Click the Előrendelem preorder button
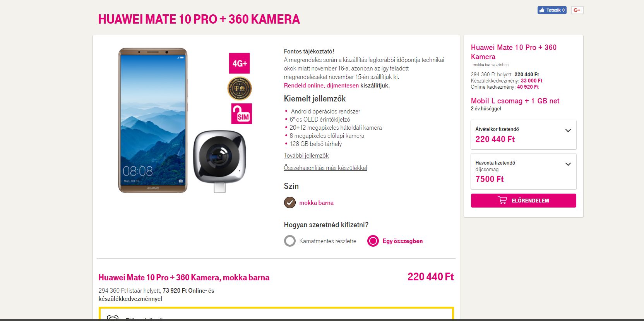 pos(524,201)
